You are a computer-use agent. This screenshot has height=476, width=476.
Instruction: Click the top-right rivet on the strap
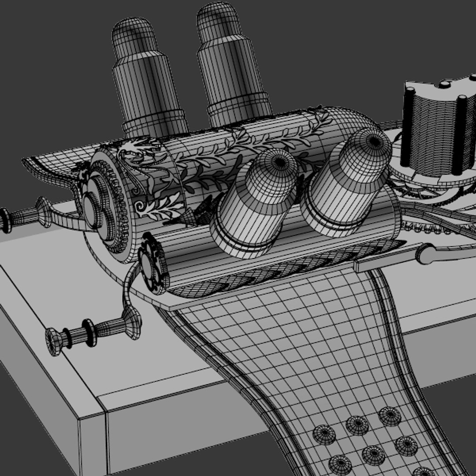coord(390,416)
